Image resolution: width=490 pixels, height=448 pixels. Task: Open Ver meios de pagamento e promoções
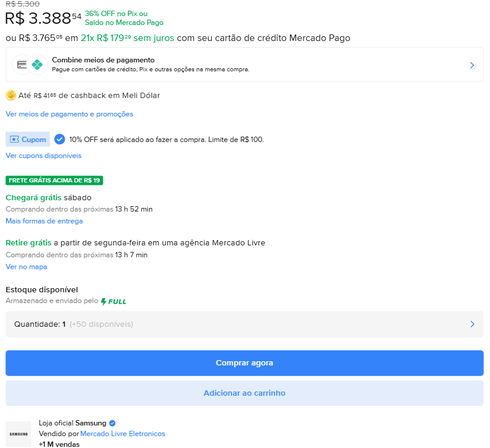69,114
